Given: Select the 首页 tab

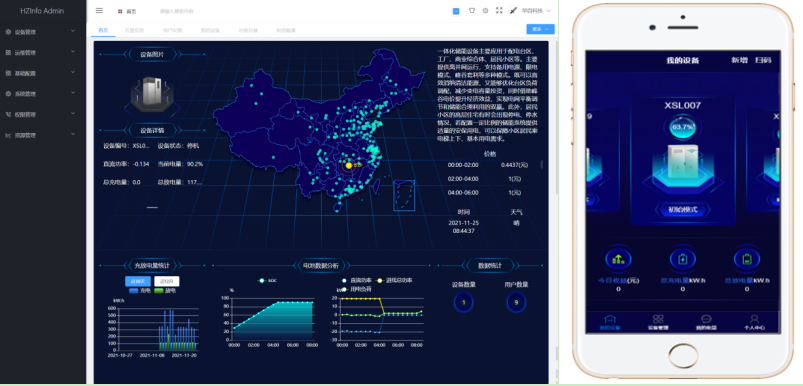Looking at the screenshot, I should click(x=103, y=30).
